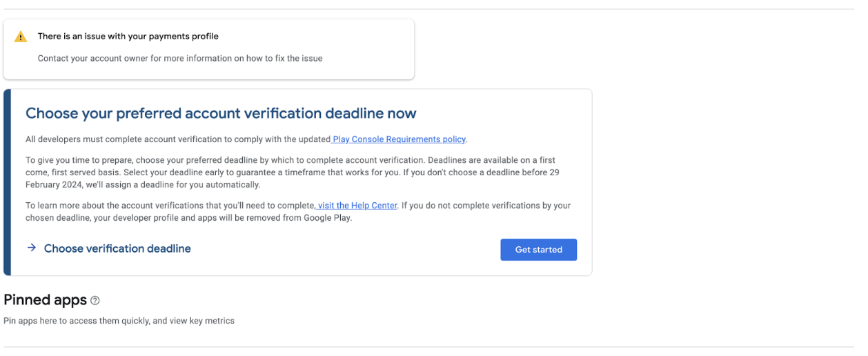The height and width of the screenshot is (356, 868).
Task: Click the payments profile issue title
Action: [128, 36]
